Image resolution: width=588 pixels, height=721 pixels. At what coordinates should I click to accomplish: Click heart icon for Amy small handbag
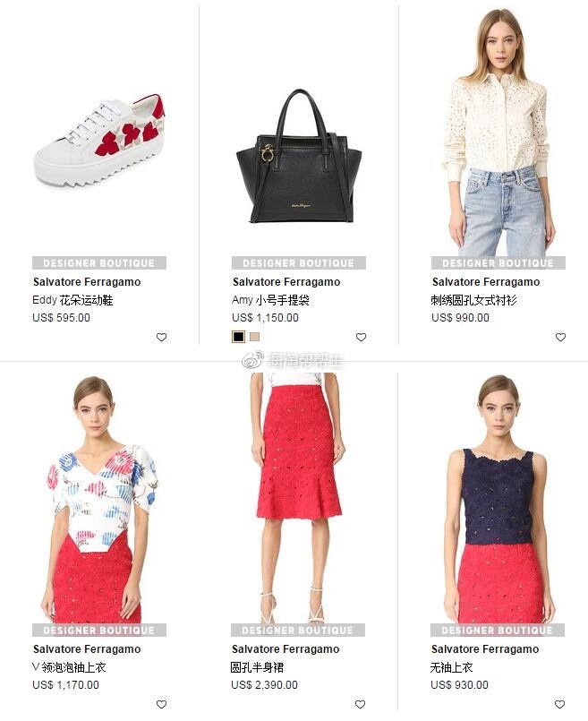tap(361, 337)
